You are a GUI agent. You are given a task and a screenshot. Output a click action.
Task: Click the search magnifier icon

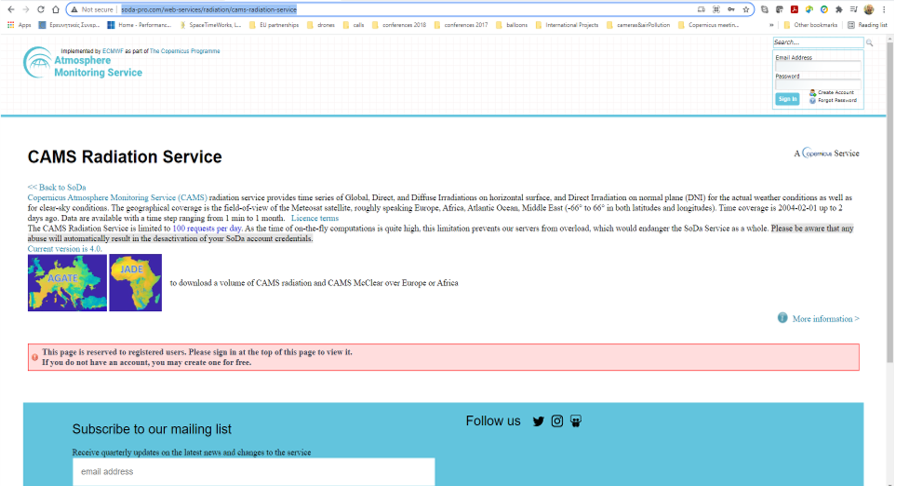coord(869,43)
